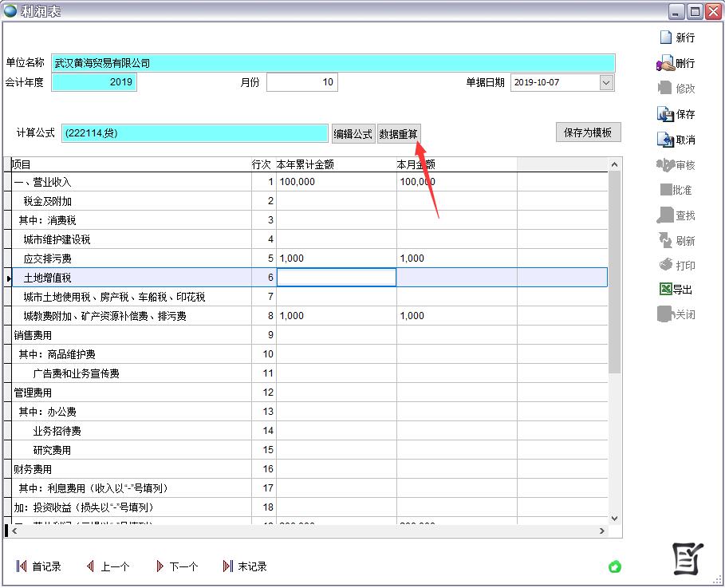725x588 pixels.
Task: Click the 月份 input field
Action: 301,82
